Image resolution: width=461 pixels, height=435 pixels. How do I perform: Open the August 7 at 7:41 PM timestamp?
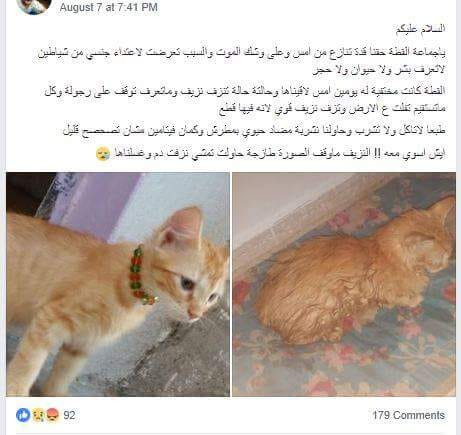[108, 7]
